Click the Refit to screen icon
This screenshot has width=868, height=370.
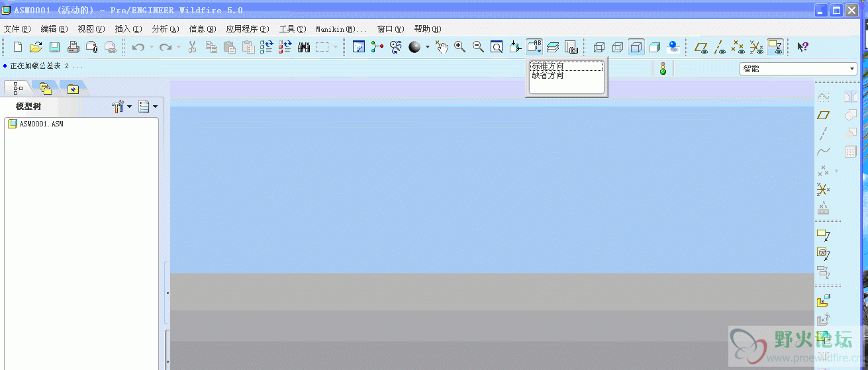(497, 47)
